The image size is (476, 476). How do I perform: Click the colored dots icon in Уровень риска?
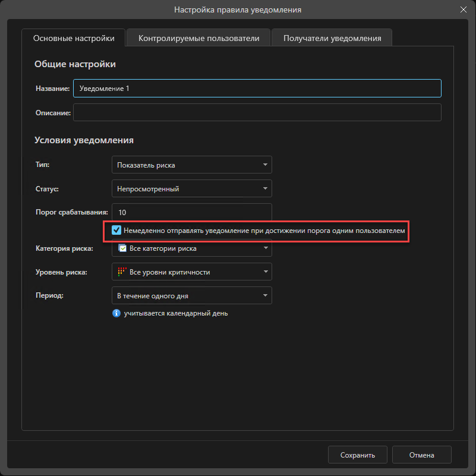(122, 272)
